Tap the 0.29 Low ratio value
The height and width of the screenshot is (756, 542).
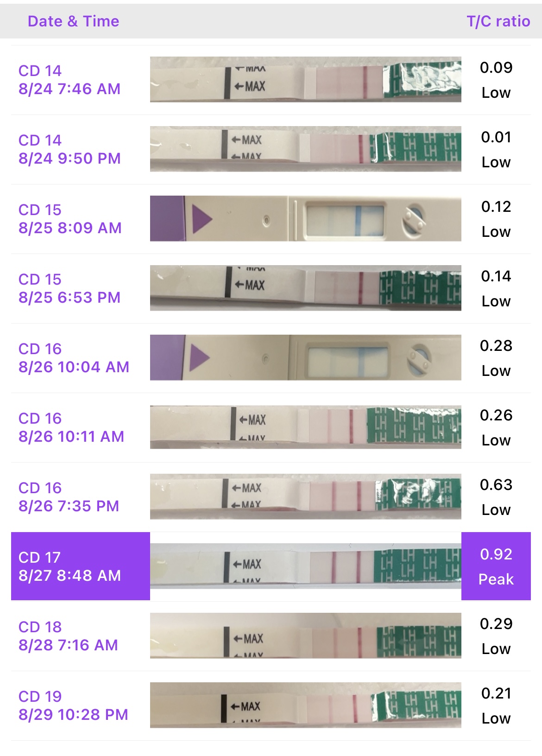496,636
